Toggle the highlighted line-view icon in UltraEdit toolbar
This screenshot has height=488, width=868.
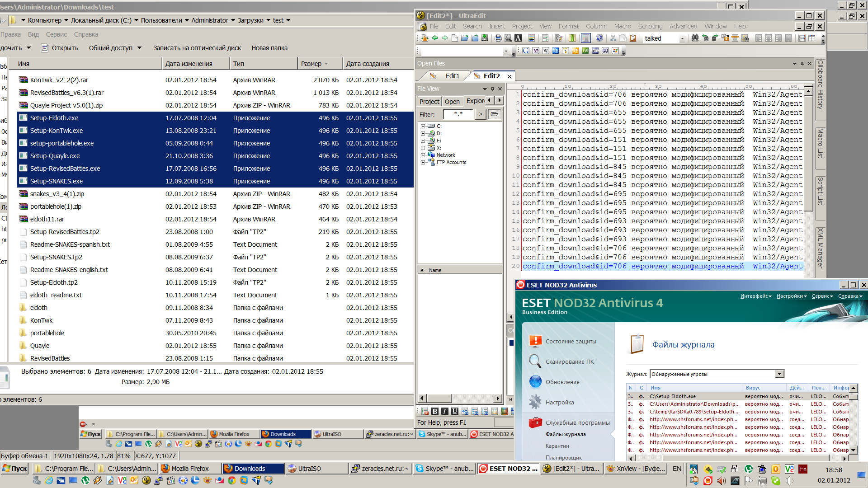[586, 38]
